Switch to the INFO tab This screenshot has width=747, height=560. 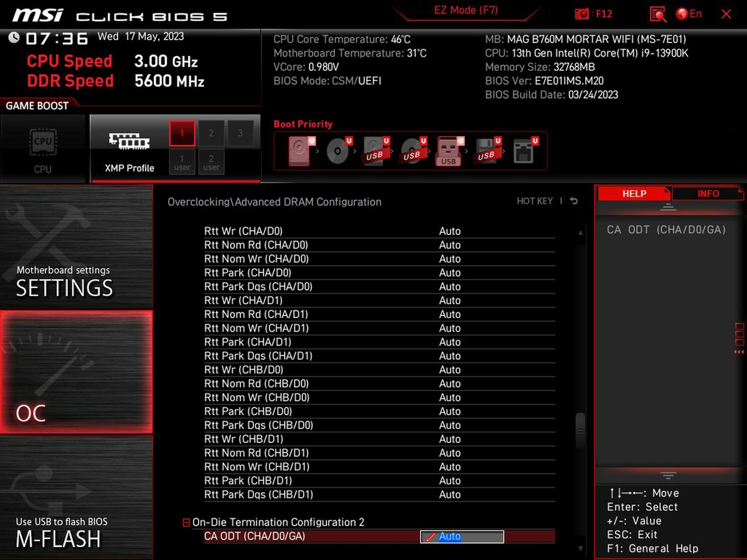(708, 194)
